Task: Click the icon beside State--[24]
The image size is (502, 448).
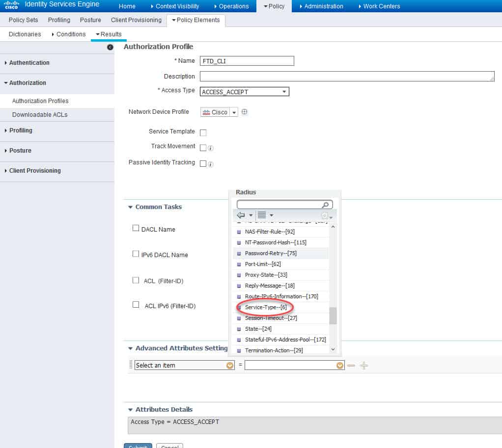Action: [x=239, y=329]
